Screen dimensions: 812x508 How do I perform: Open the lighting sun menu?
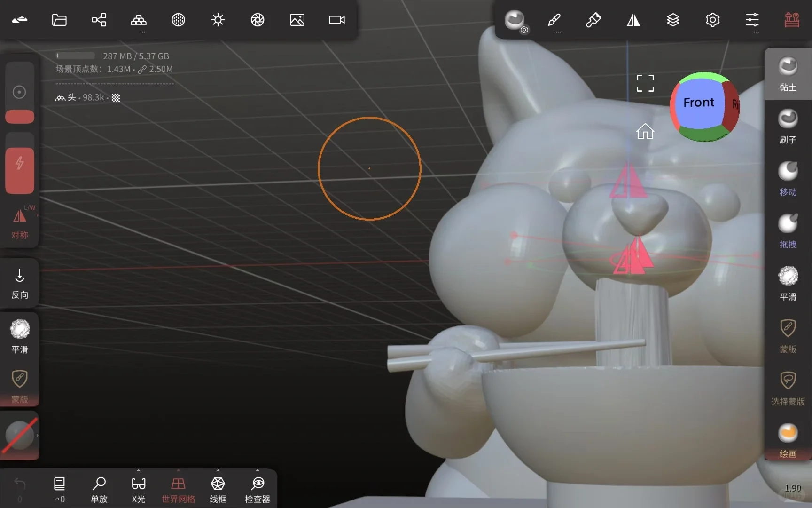point(218,20)
